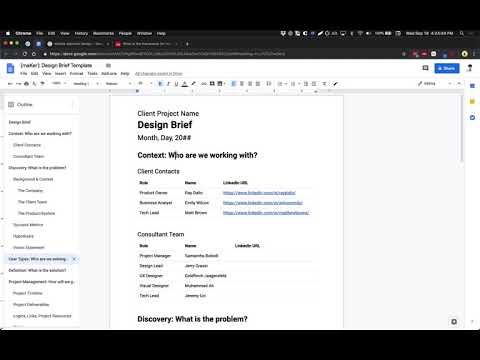Click the undo arrow in toolbar
Viewport: 480px width, 360px height.
[10, 84]
